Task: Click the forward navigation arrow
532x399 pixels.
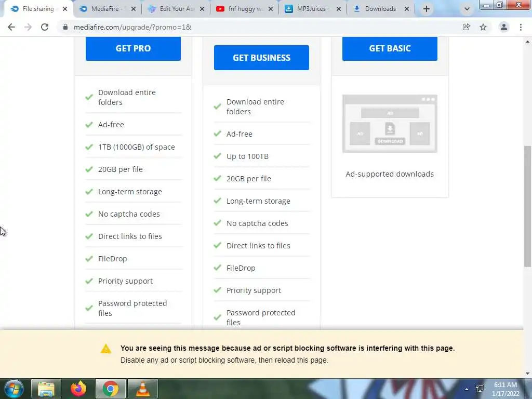Action: pos(28,27)
